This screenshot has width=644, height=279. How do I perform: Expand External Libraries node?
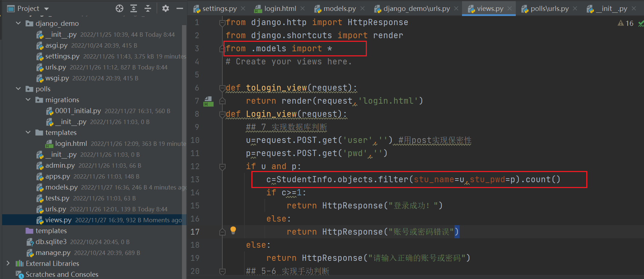tap(8, 263)
